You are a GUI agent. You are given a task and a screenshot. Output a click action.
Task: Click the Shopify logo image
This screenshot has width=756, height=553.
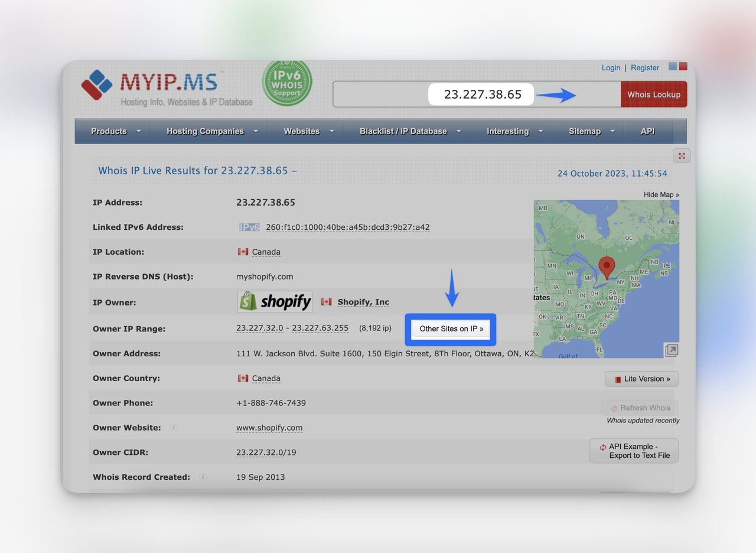[275, 302]
